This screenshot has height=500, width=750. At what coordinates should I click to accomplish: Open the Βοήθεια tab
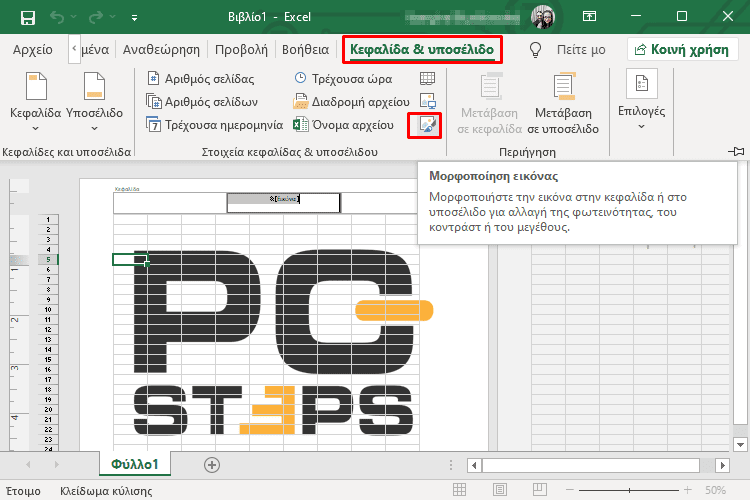[x=305, y=49]
